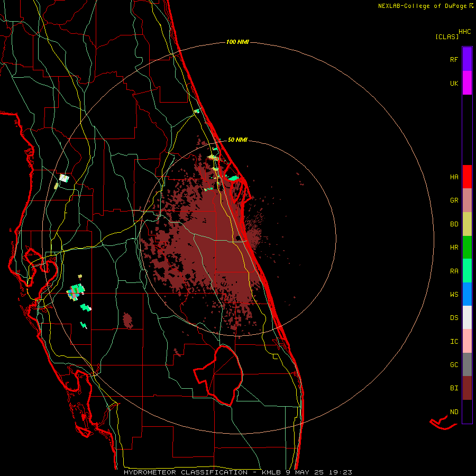Click the WS blue legend swatch
476x476 pixels.
(467, 294)
